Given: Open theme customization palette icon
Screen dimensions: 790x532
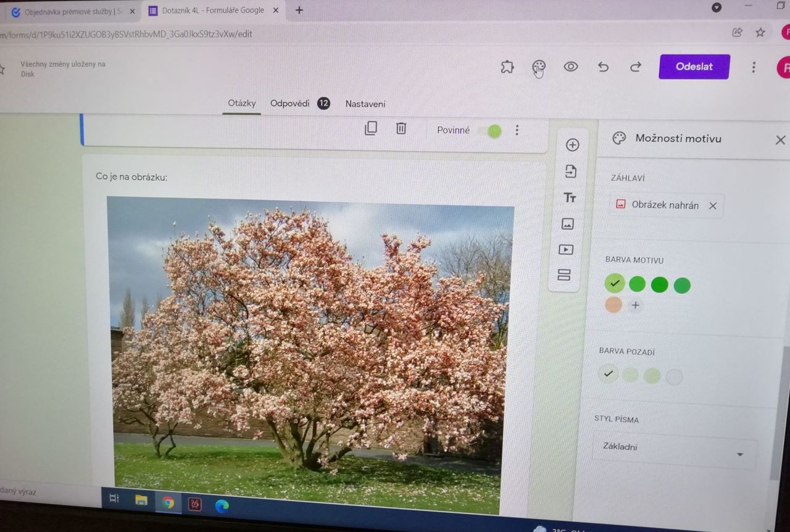Looking at the screenshot, I should pos(539,67).
